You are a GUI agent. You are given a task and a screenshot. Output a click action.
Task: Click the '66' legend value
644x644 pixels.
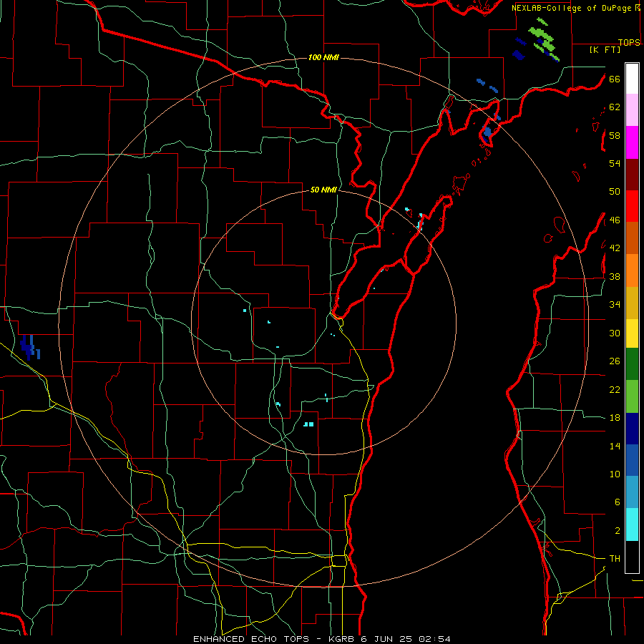point(615,79)
